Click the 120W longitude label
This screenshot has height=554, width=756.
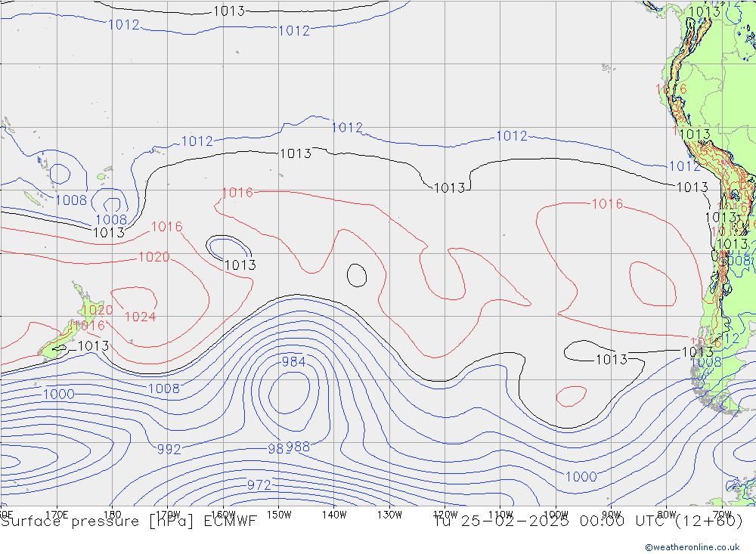point(445,515)
